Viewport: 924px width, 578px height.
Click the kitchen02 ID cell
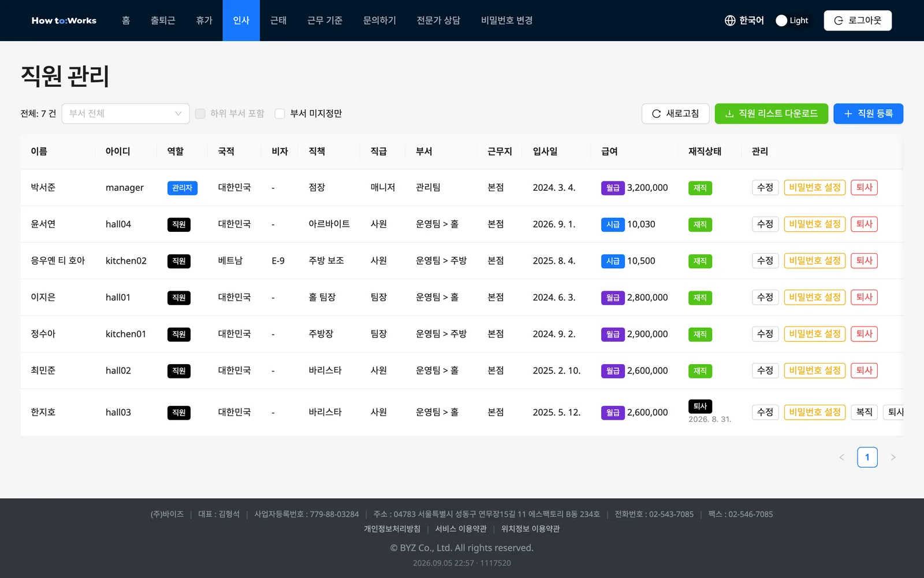(x=126, y=261)
